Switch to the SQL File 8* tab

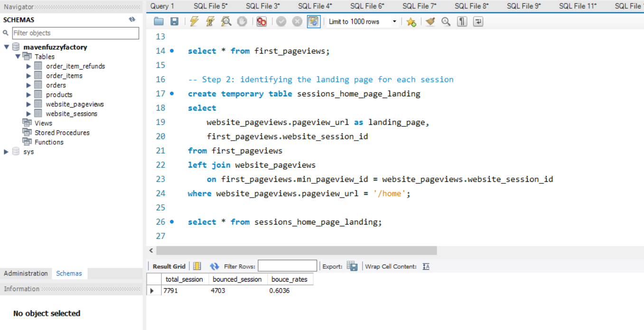tap(472, 6)
